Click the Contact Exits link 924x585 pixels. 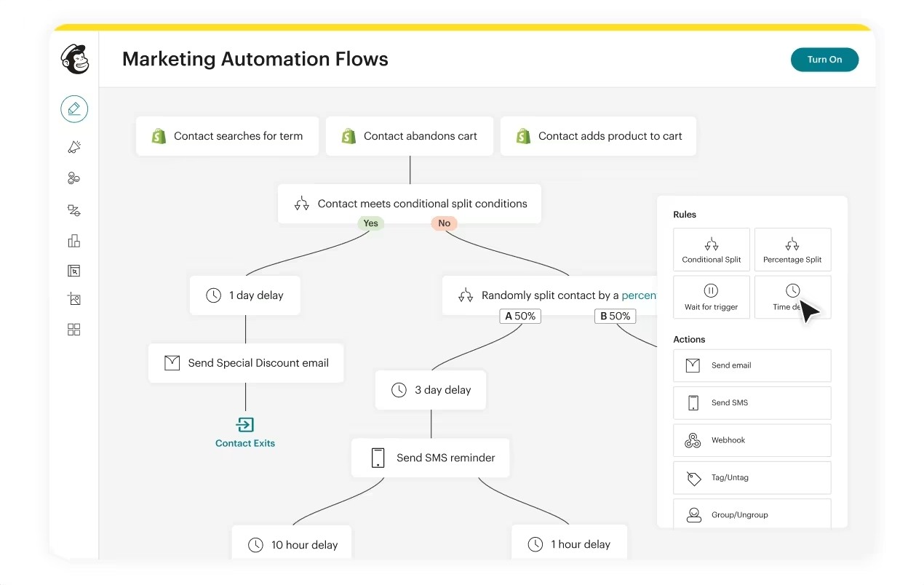(245, 442)
